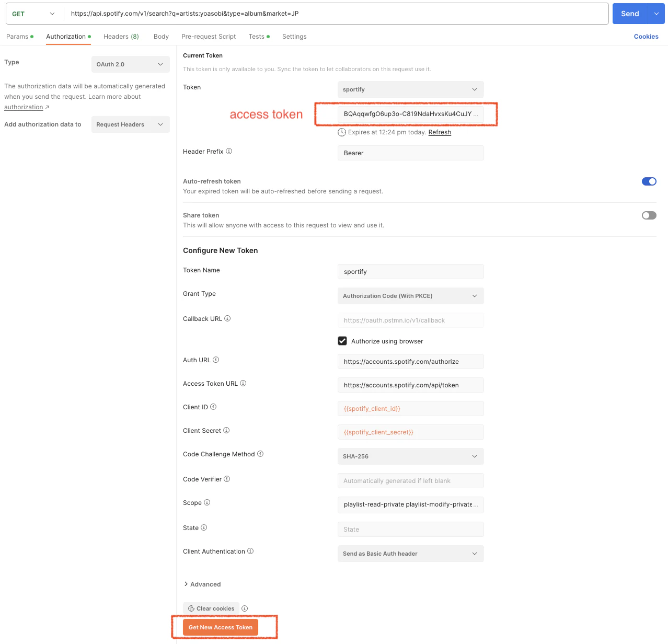Click Get New Access Token button
668x644 pixels.
click(x=221, y=627)
